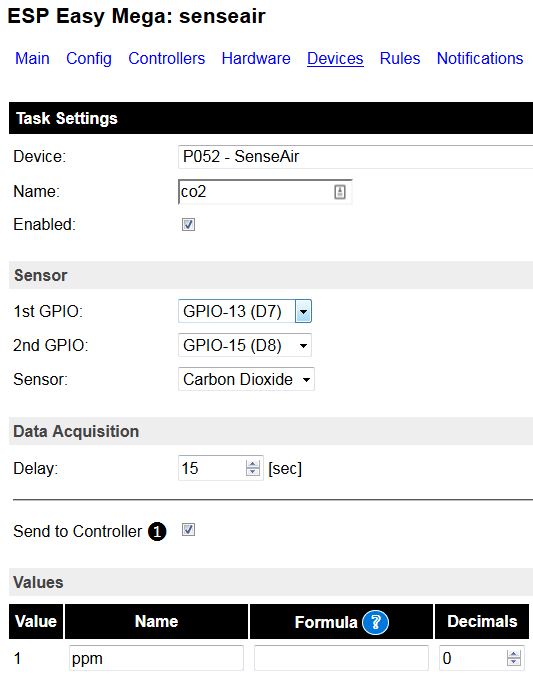533x677 pixels.
Task: Open the 1st GPIO dropdown
Action: 244,311
